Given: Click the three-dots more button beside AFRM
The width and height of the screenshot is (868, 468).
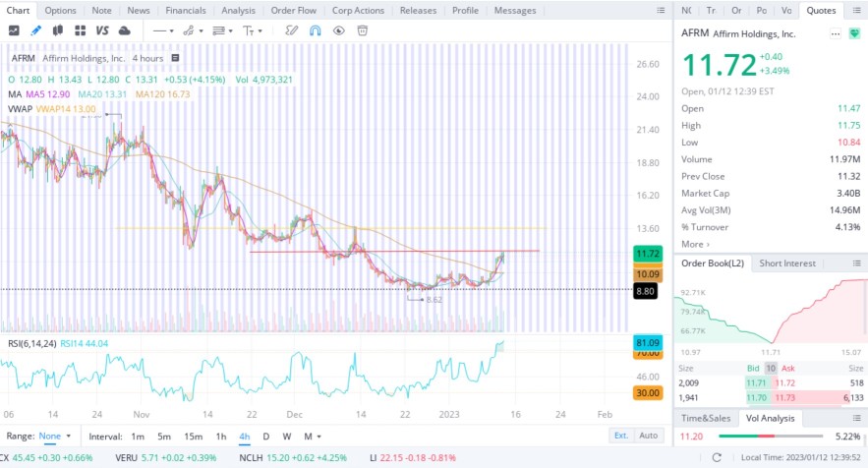Looking at the screenshot, I should pos(836,34).
